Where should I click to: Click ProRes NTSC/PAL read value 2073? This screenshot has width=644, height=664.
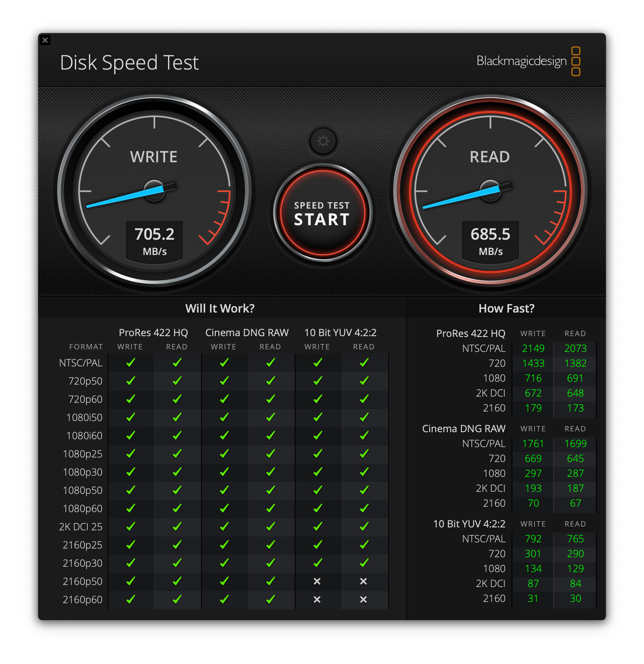point(575,349)
